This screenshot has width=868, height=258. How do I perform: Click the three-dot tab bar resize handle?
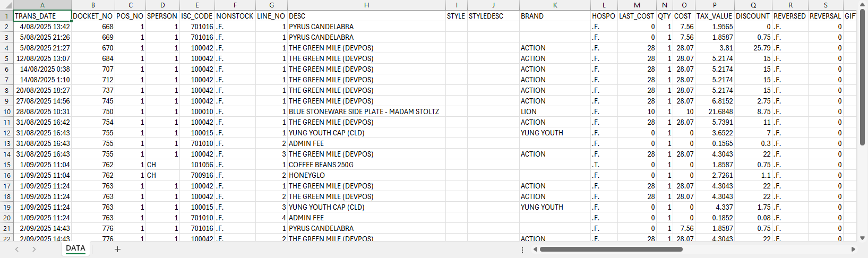[x=522, y=250]
